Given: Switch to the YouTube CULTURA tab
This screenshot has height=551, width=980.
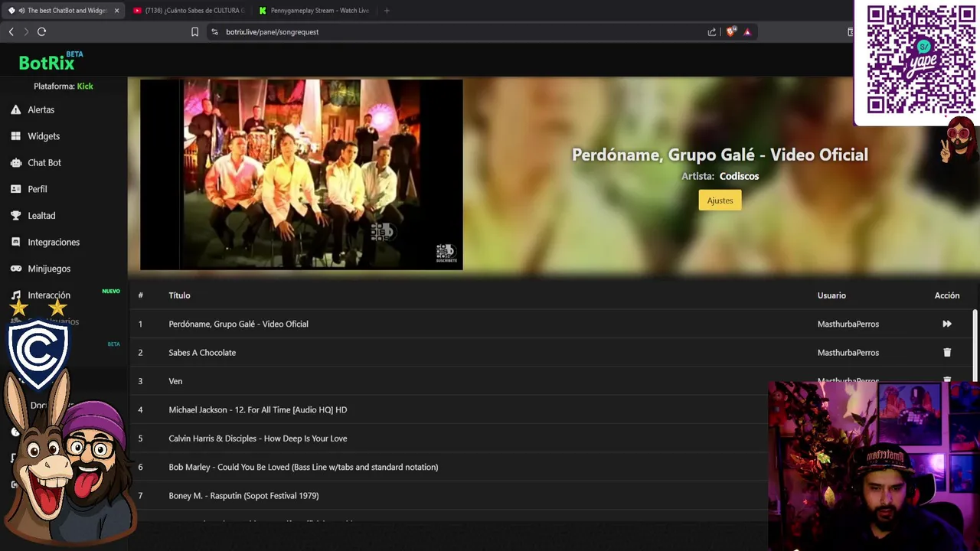Looking at the screenshot, I should click(188, 11).
